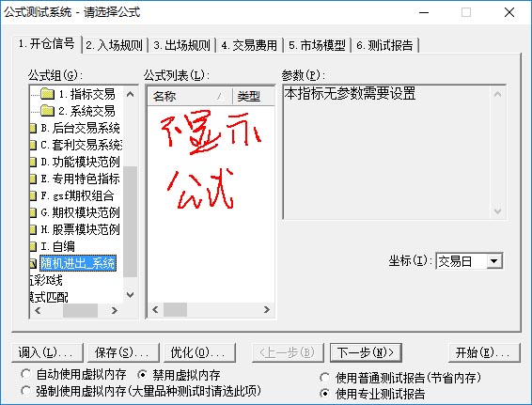Select E.专用特色指标 group
This screenshot has height=405, width=532.
point(80,179)
